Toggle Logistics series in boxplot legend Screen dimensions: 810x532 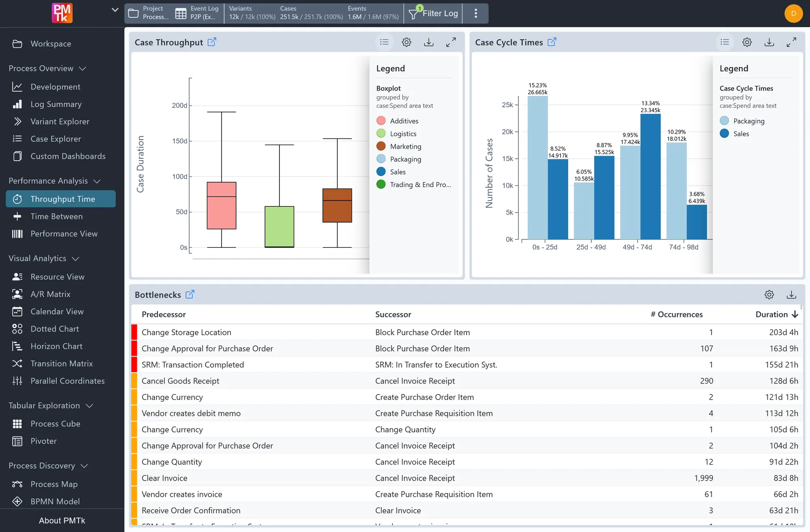pos(396,134)
